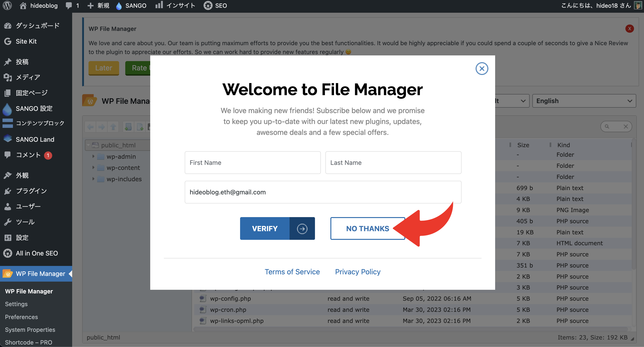The height and width of the screenshot is (347, 644).
Task: Select the wp-links-opml.php file row
Action: pos(413,321)
